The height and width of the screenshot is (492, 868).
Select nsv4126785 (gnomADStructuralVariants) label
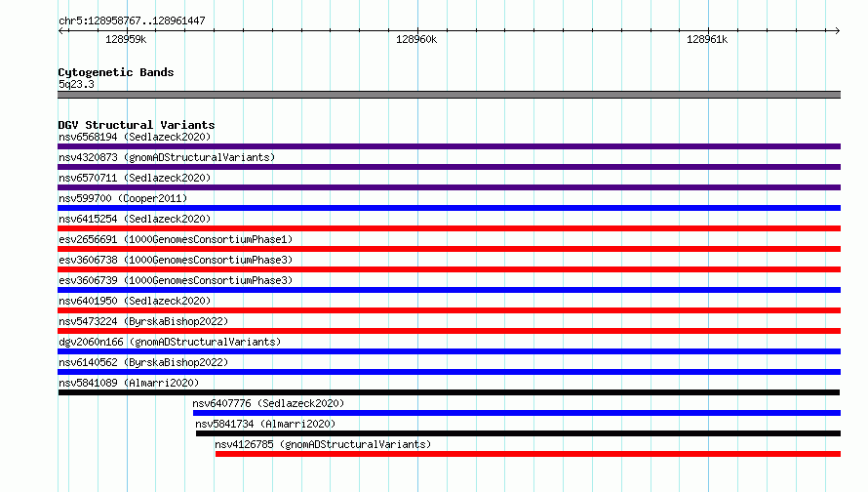tap(323, 444)
